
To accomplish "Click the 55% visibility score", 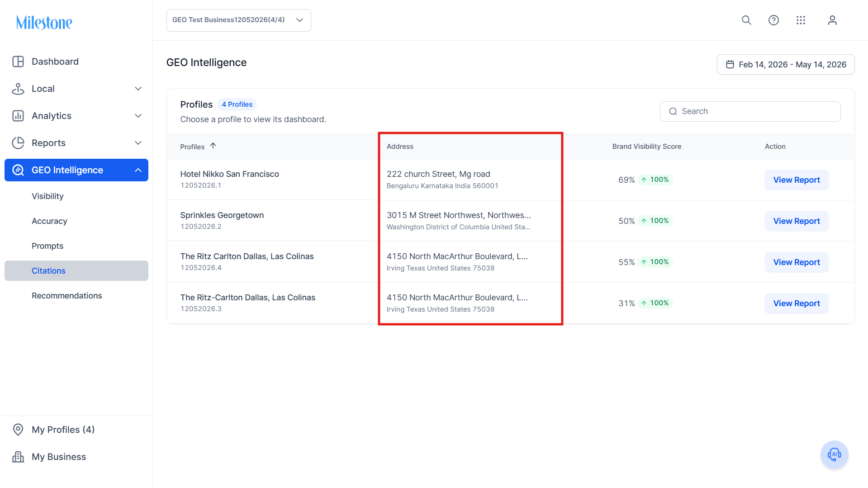I will (626, 262).
